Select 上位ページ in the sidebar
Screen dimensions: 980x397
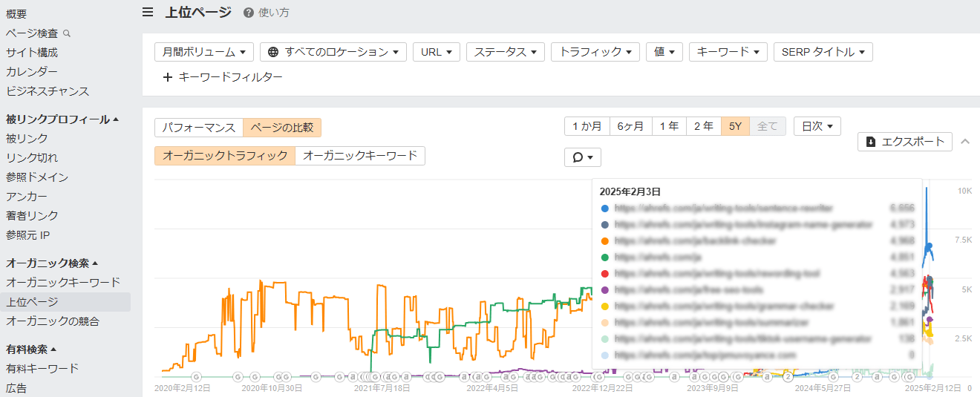(32, 302)
